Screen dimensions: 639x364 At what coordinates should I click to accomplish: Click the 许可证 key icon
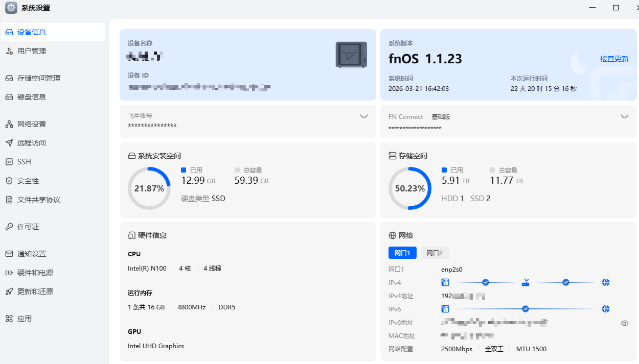click(9, 227)
